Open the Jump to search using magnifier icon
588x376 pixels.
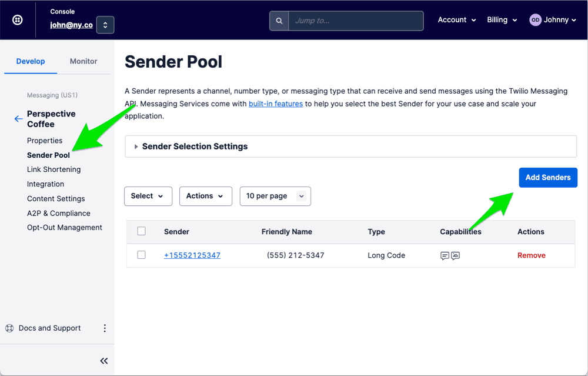279,21
